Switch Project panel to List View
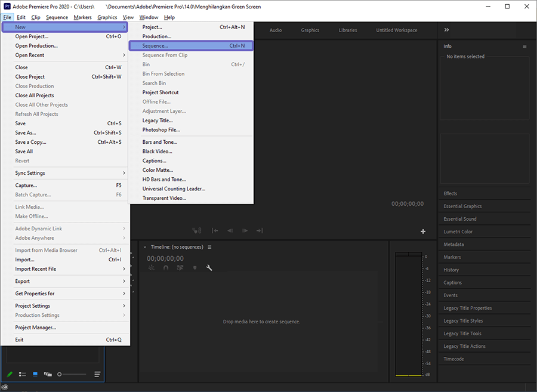Screen dimensions: 537x392 click(x=22, y=374)
